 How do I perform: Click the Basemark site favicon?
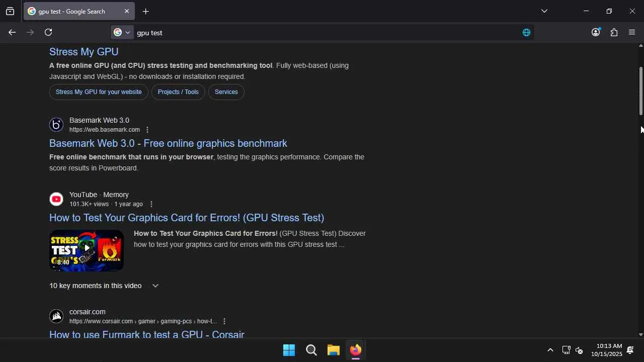coord(56,125)
